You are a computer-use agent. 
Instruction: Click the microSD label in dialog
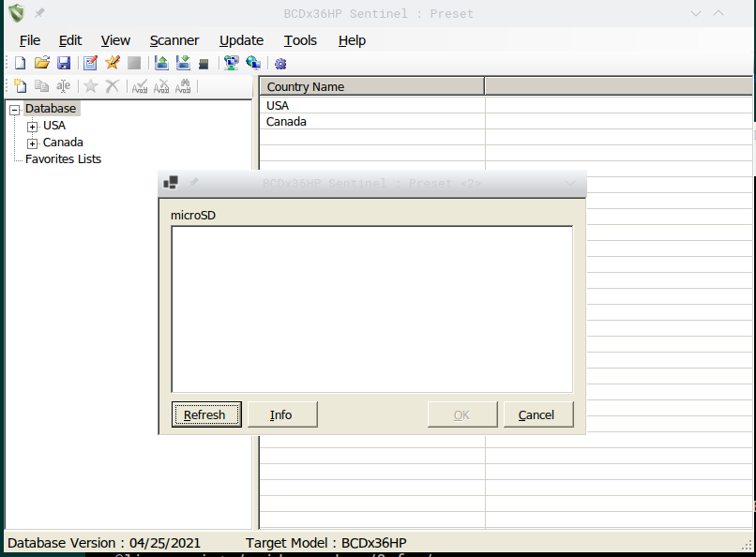(x=193, y=216)
